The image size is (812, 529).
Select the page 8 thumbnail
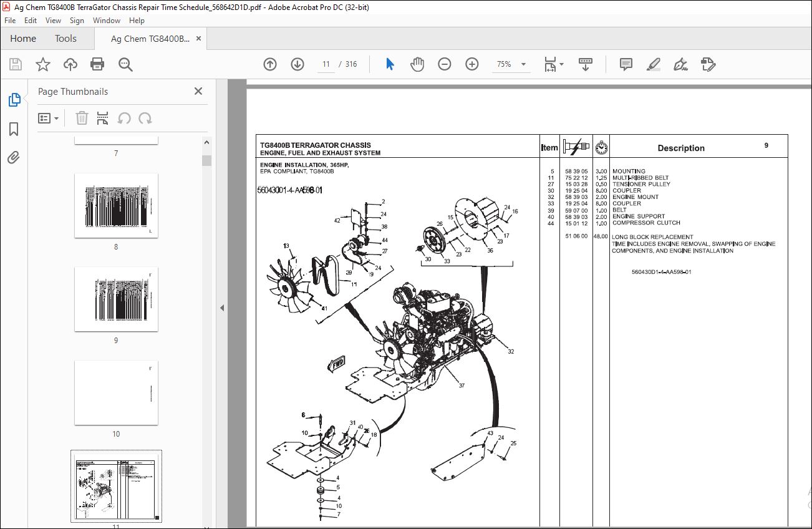tap(116, 205)
